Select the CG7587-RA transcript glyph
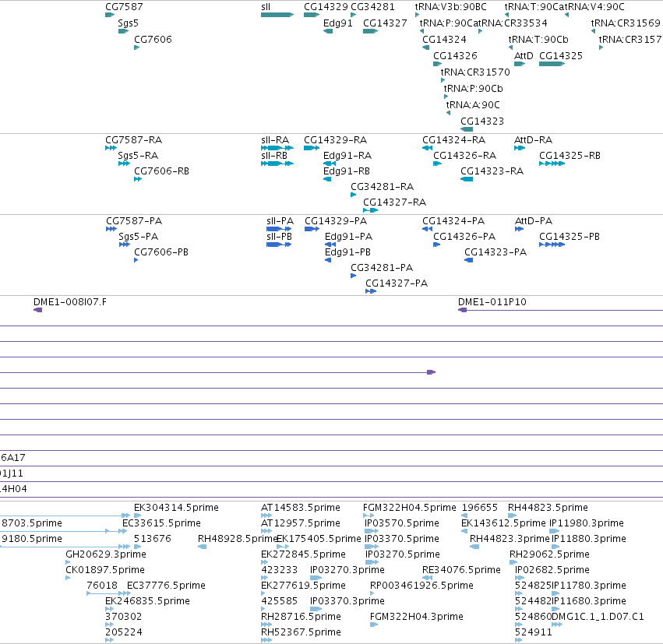663x644 pixels. pyautogui.click(x=111, y=148)
